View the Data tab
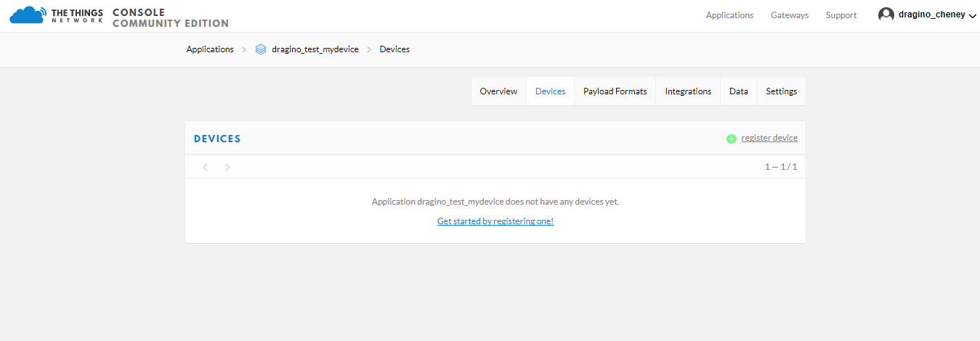Screen dimensions: 980x341 pos(739,91)
